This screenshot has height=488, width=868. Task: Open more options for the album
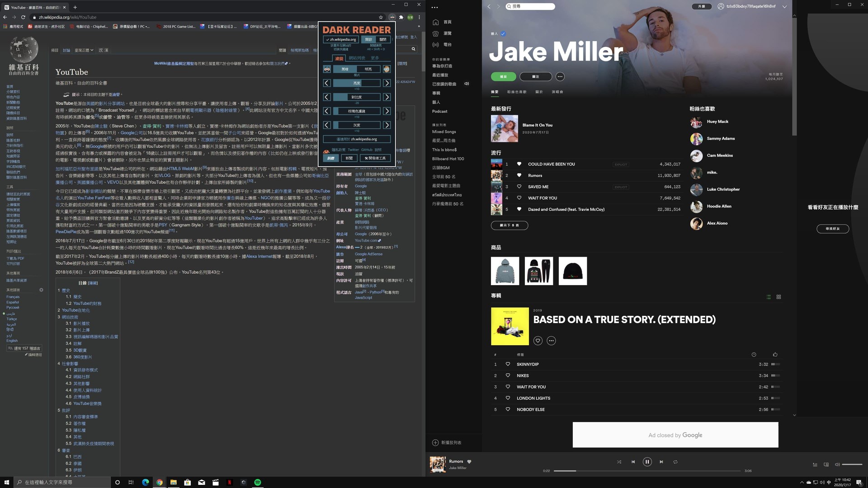tap(551, 341)
